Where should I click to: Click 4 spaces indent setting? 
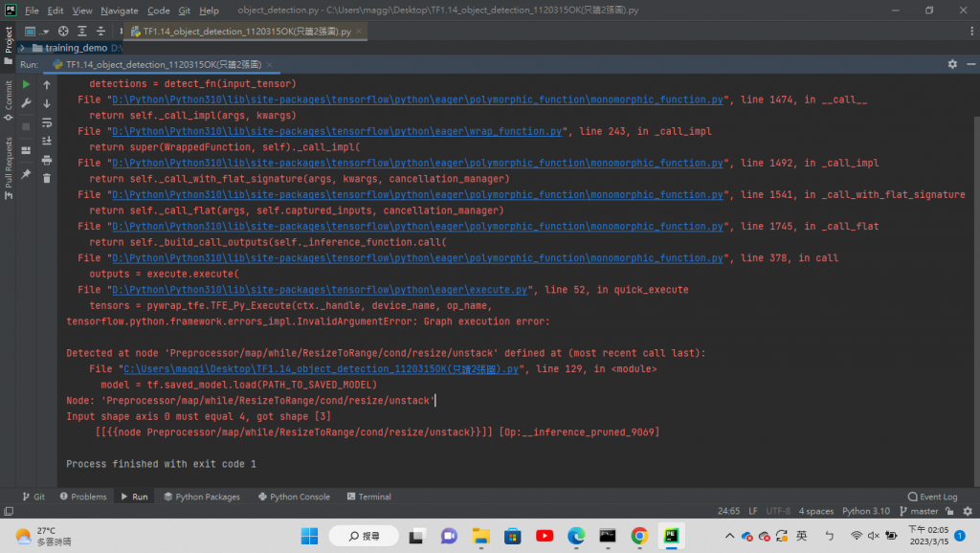(816, 511)
